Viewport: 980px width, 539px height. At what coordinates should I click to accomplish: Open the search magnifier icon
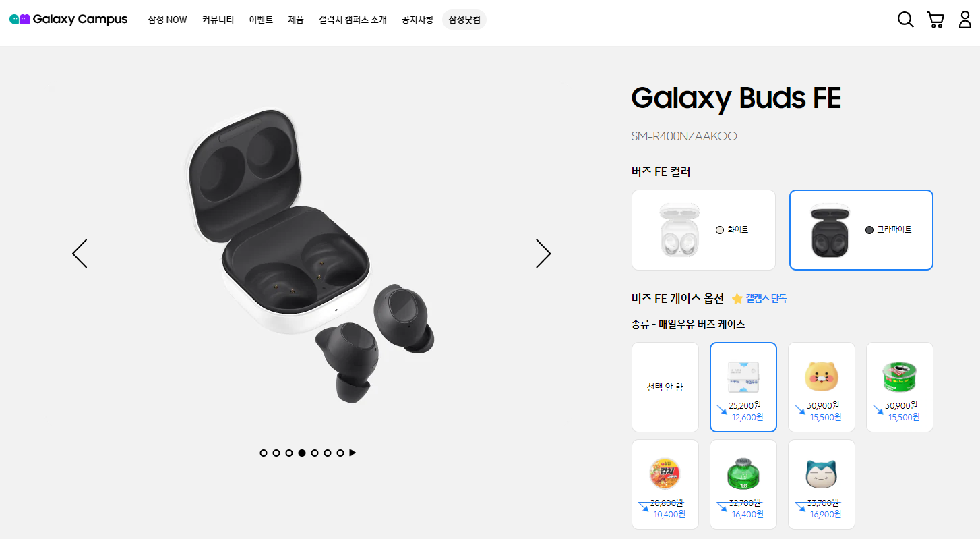[905, 20]
